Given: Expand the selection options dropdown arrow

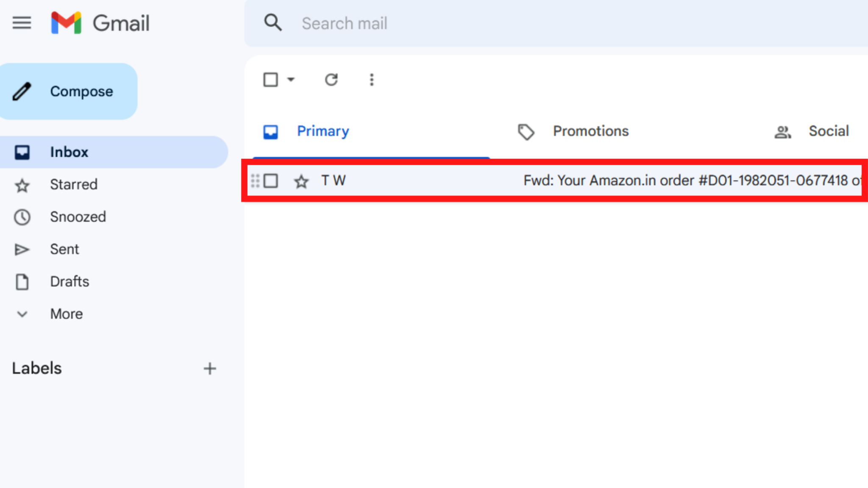Looking at the screenshot, I should click(x=291, y=80).
